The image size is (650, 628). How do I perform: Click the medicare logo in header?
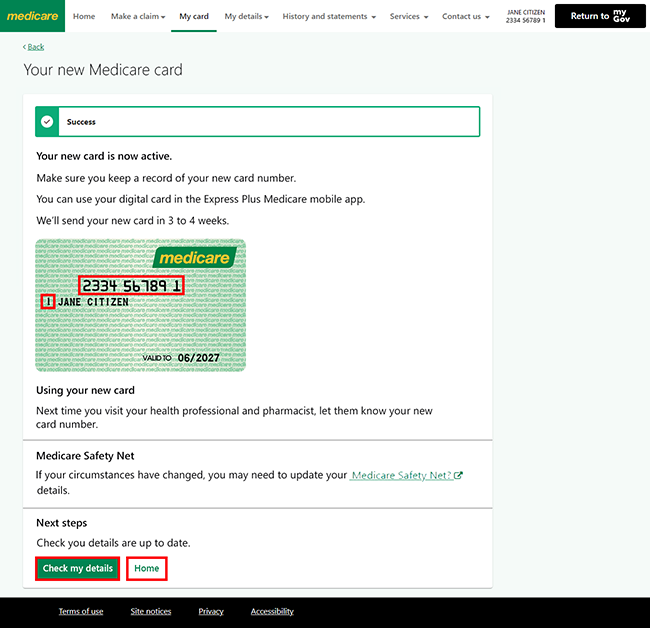coord(32,16)
